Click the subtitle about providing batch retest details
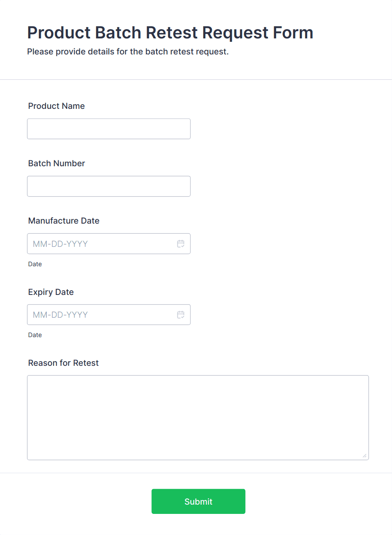Viewport: 392px width, 535px height. tap(128, 52)
